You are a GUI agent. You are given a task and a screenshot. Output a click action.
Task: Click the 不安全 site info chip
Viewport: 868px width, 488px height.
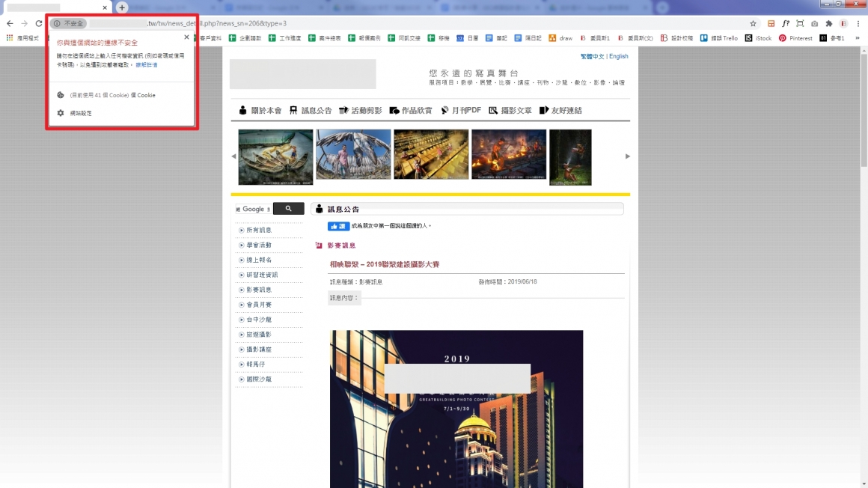click(69, 23)
